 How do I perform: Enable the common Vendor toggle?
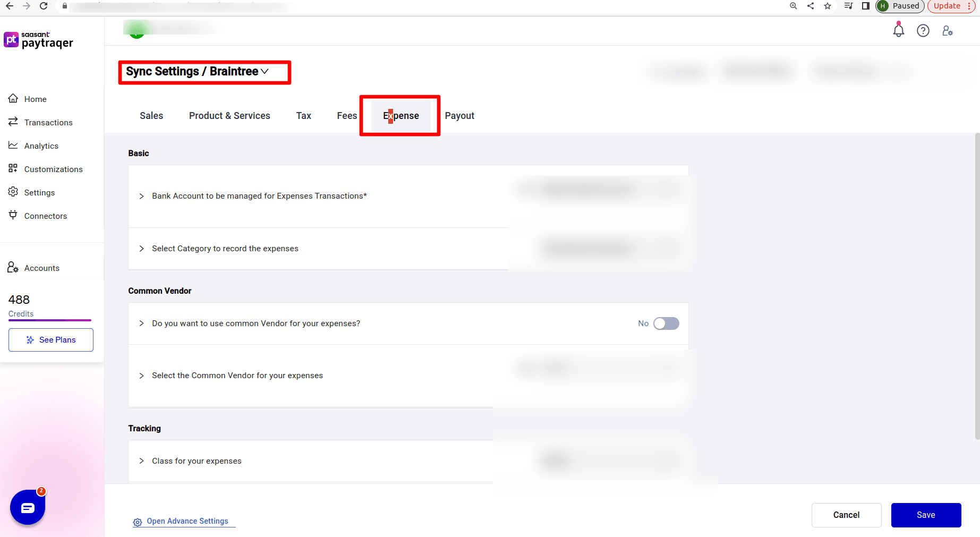click(666, 323)
